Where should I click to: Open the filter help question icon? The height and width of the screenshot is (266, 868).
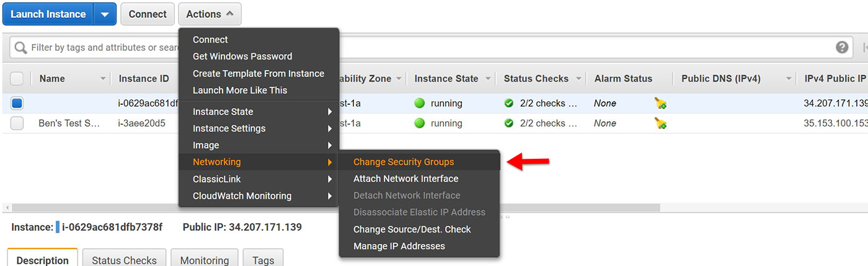841,47
